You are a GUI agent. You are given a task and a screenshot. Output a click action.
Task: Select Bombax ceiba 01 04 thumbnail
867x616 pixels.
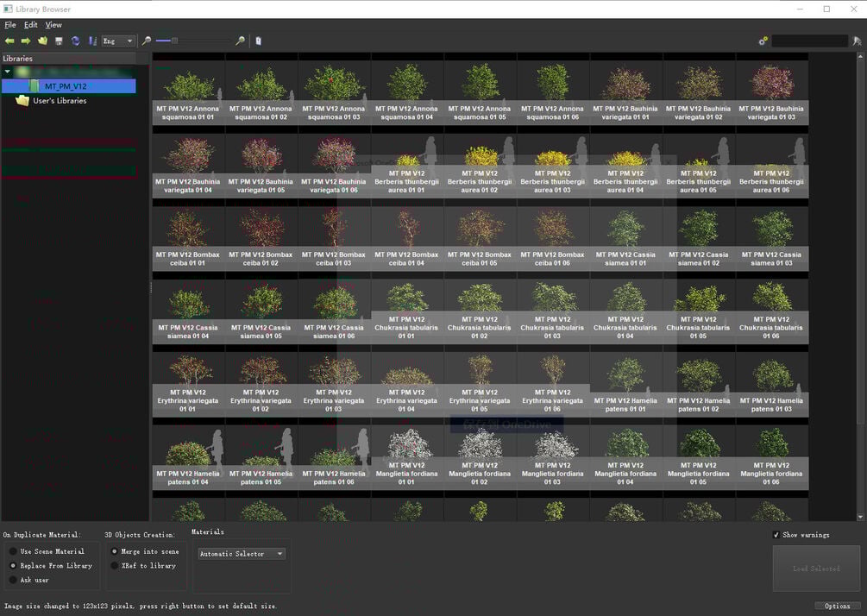coord(407,238)
